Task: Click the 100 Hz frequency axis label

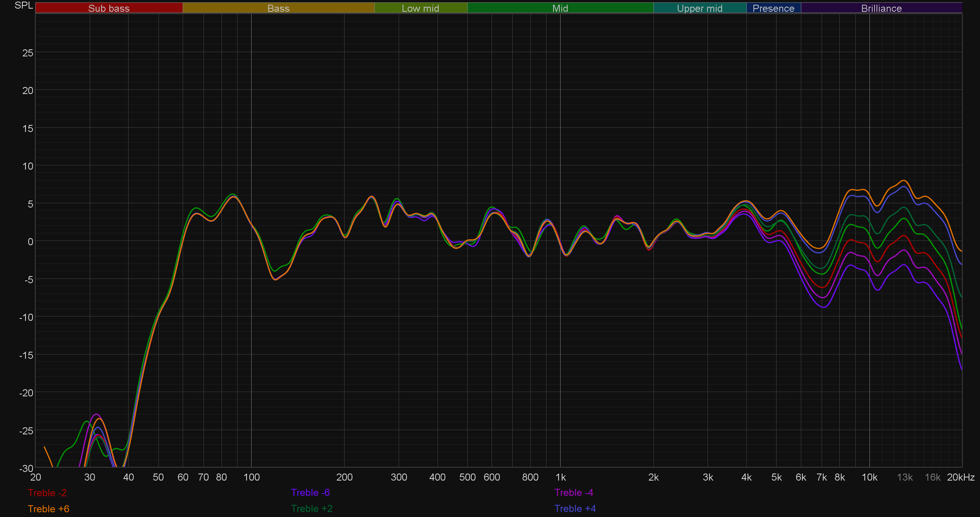Action: click(x=251, y=477)
